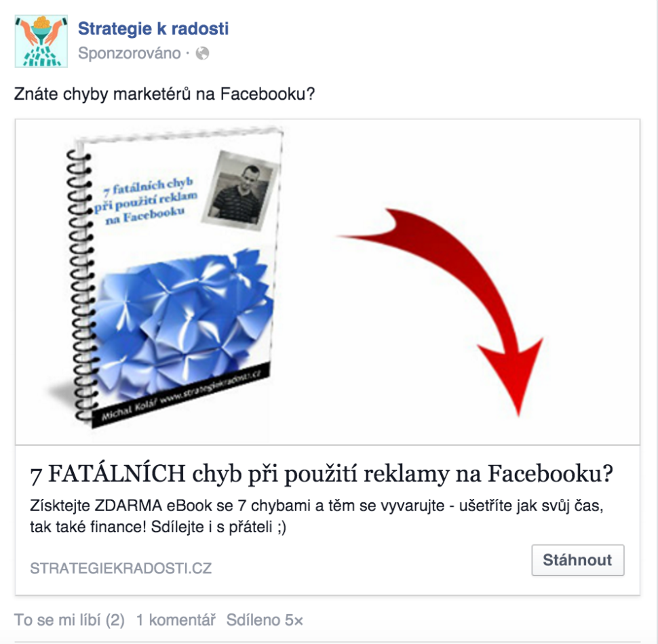
Task: Click the Sdíleno 5× share count
Action: pyautogui.click(x=265, y=620)
